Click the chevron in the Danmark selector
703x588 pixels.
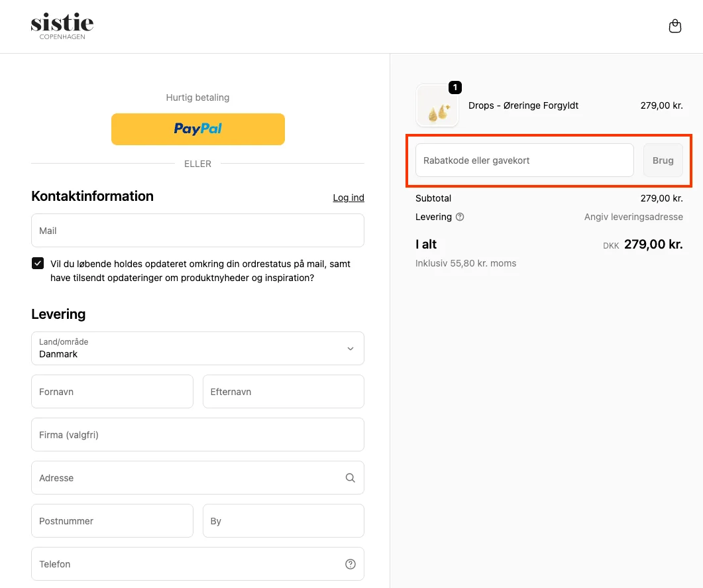coord(351,349)
